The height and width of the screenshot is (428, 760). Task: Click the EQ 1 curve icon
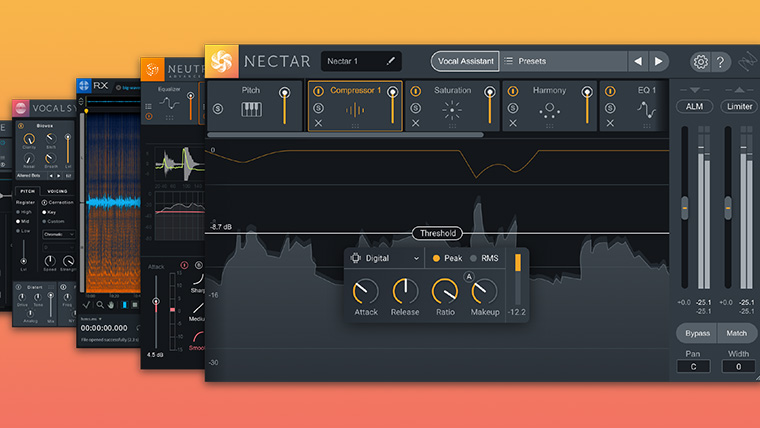tap(646, 110)
